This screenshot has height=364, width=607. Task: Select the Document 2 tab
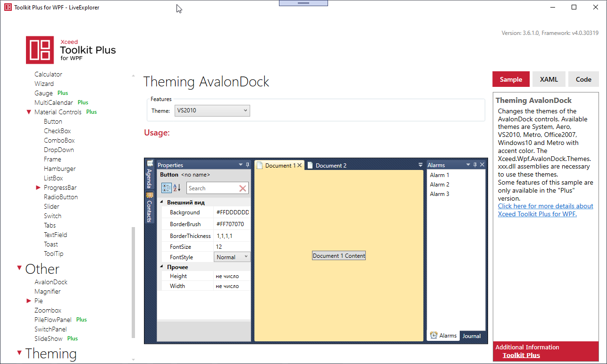[327, 165]
